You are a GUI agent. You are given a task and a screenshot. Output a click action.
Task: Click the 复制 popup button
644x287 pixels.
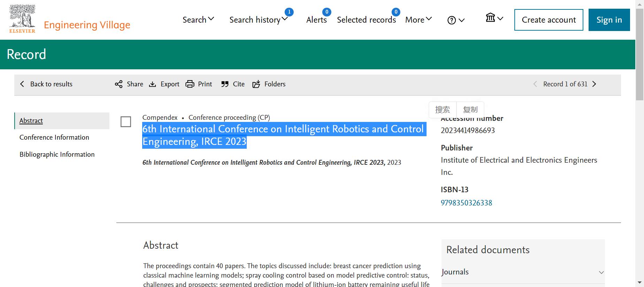(470, 110)
